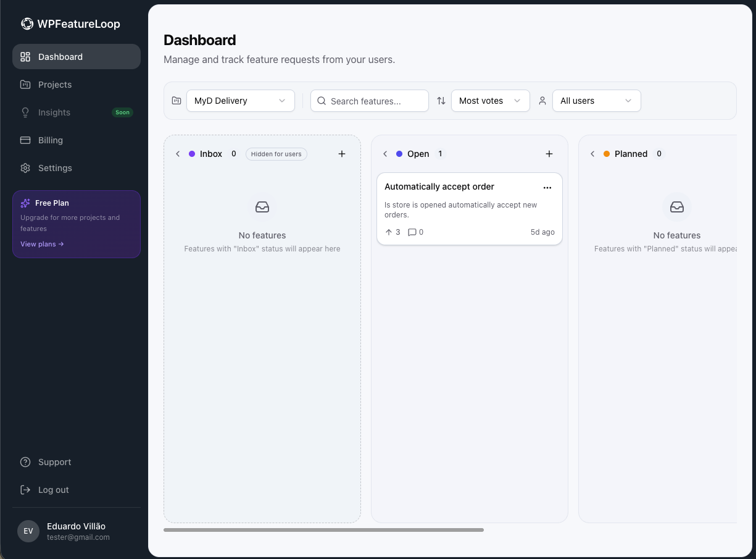Click the sparkles icon on the Free Plan card
The height and width of the screenshot is (559, 756).
click(25, 203)
